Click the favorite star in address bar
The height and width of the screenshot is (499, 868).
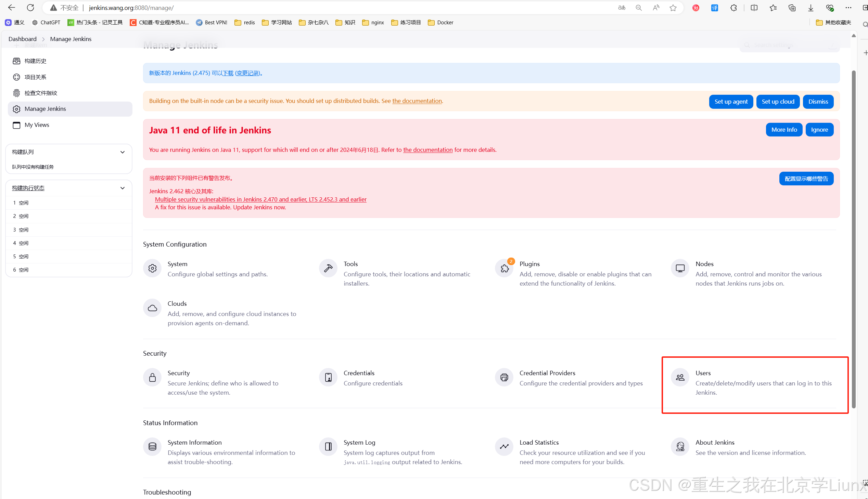pyautogui.click(x=673, y=8)
